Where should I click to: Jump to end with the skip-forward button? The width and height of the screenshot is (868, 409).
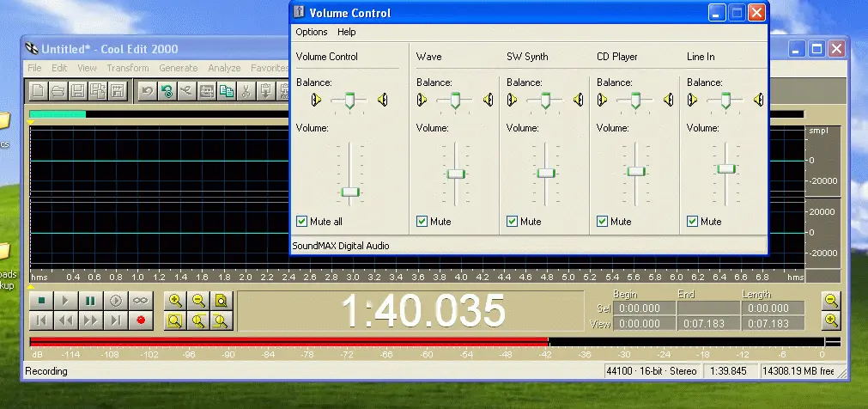point(116,320)
